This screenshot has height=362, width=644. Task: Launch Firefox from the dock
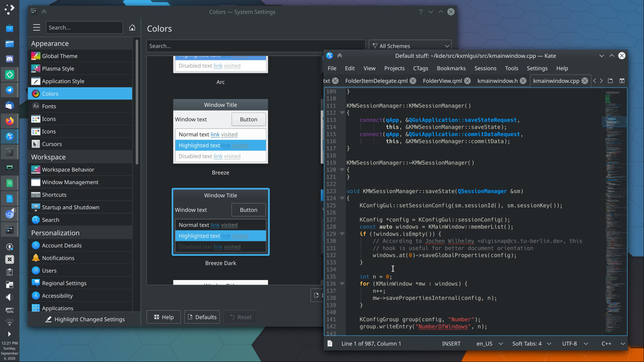click(x=10, y=121)
